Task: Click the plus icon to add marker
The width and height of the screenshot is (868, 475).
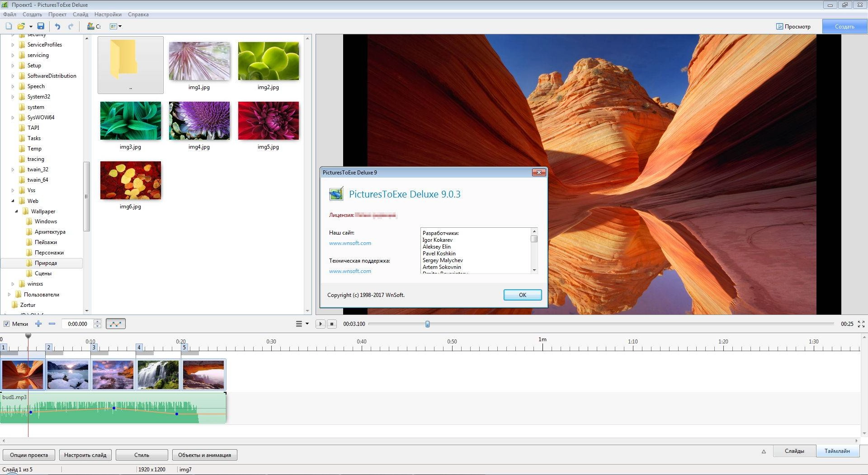Action: 38,324
